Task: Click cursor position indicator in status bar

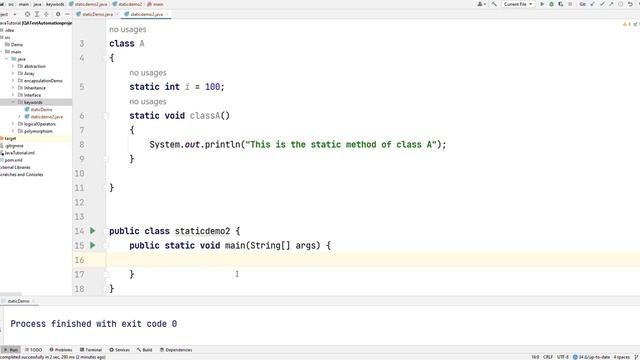Action: pyautogui.click(x=535, y=357)
